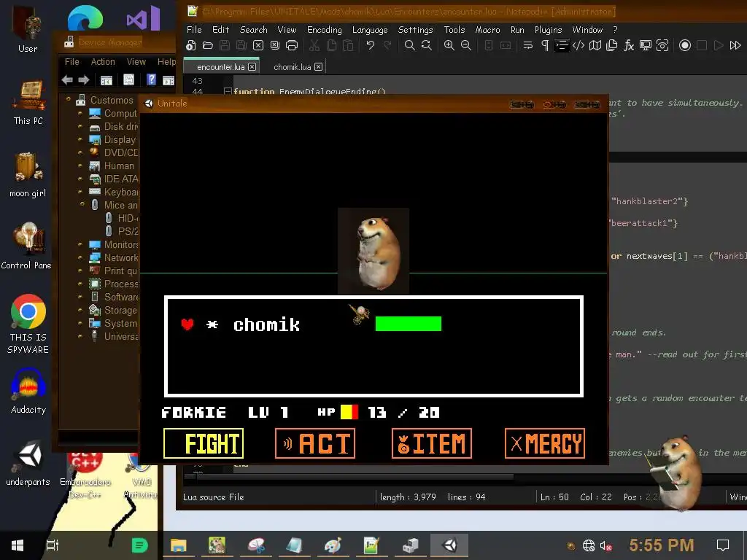Screen dimensions: 747x560
Task: Click the Close document icon in Notepad++ toolbar
Action: click(x=258, y=45)
